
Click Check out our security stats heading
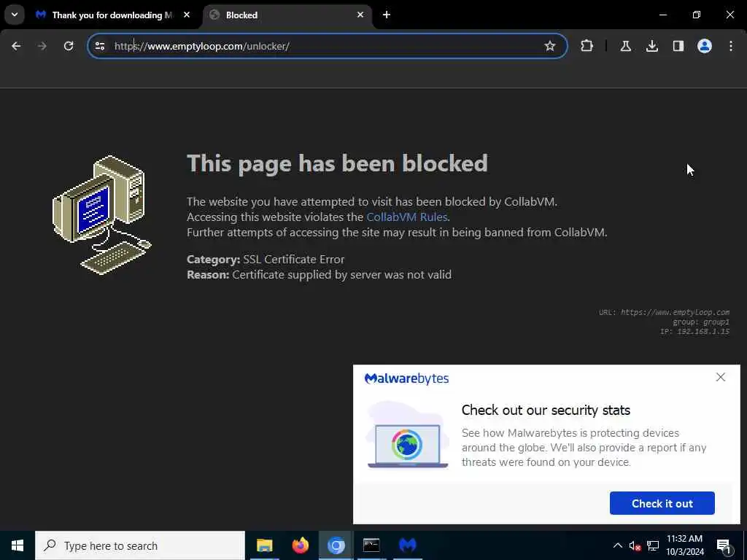pyautogui.click(x=546, y=411)
